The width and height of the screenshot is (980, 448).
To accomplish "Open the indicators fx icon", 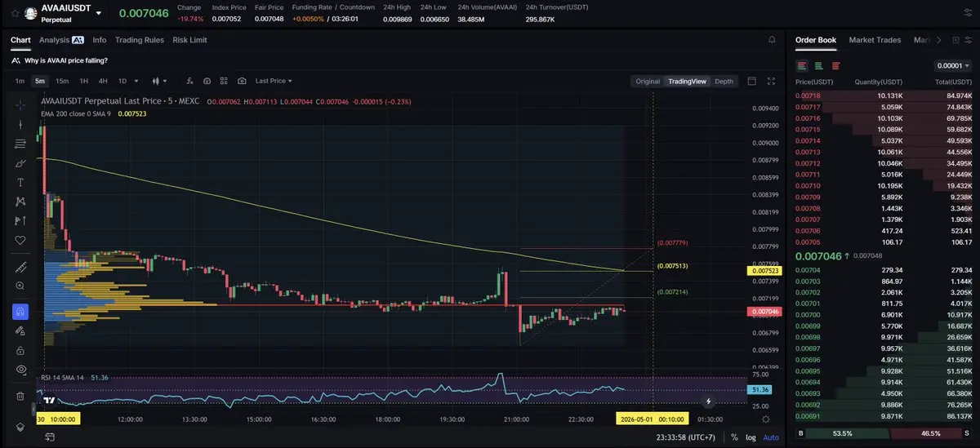I will [189, 81].
